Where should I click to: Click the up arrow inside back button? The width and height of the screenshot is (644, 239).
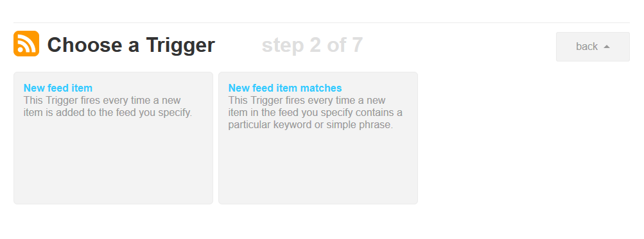click(607, 47)
